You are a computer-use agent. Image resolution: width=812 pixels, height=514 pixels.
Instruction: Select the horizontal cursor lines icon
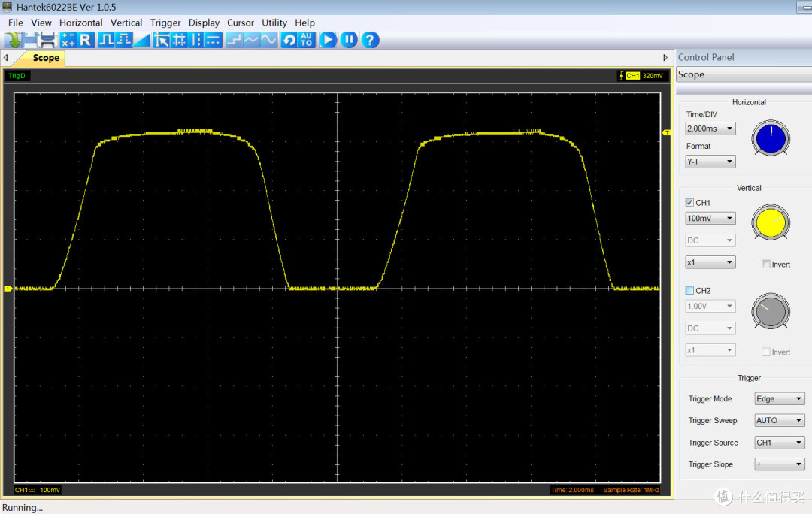214,40
